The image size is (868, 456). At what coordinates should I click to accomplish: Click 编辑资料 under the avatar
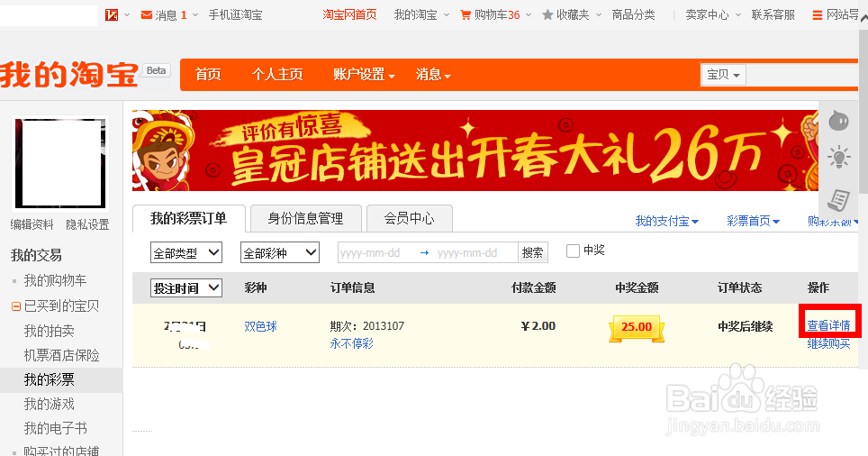pos(32,224)
